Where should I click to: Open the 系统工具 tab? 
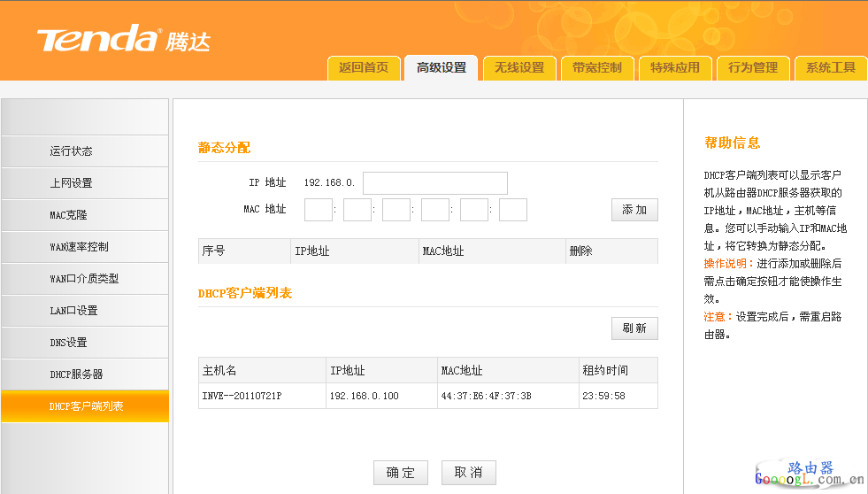coord(831,68)
